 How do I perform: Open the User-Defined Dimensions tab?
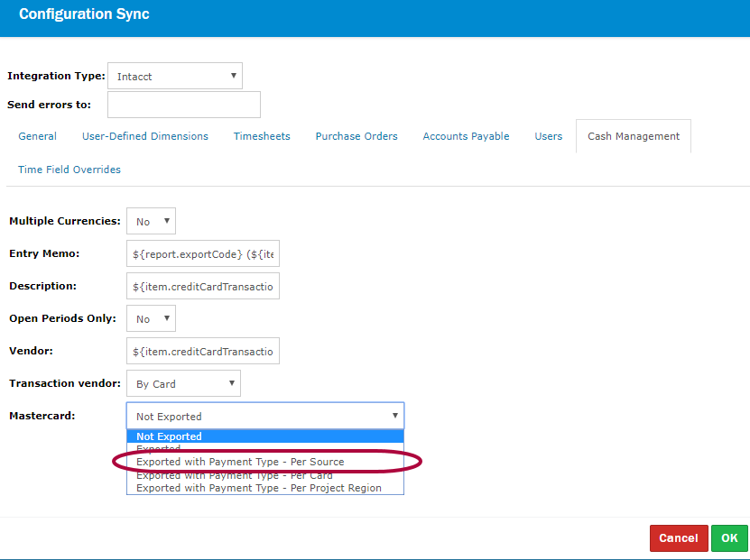pyautogui.click(x=145, y=136)
